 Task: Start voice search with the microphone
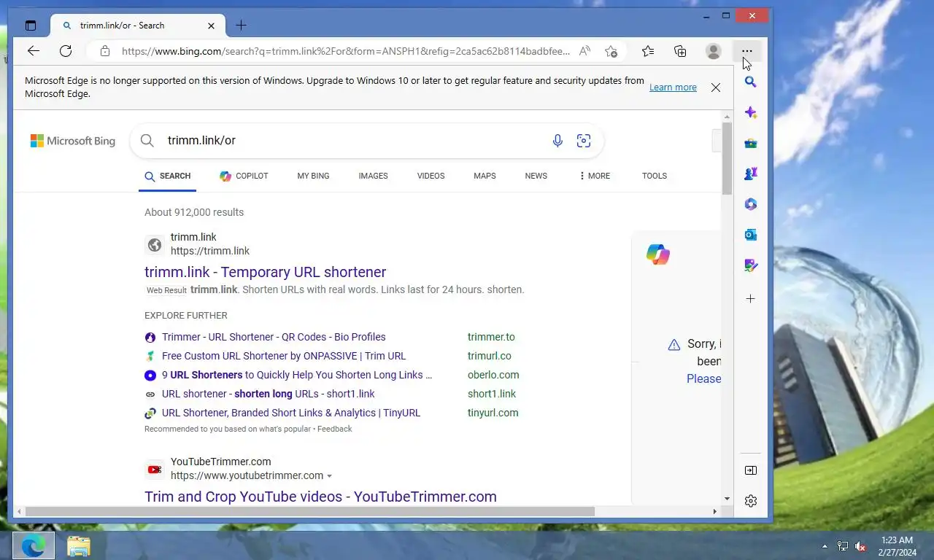557,141
